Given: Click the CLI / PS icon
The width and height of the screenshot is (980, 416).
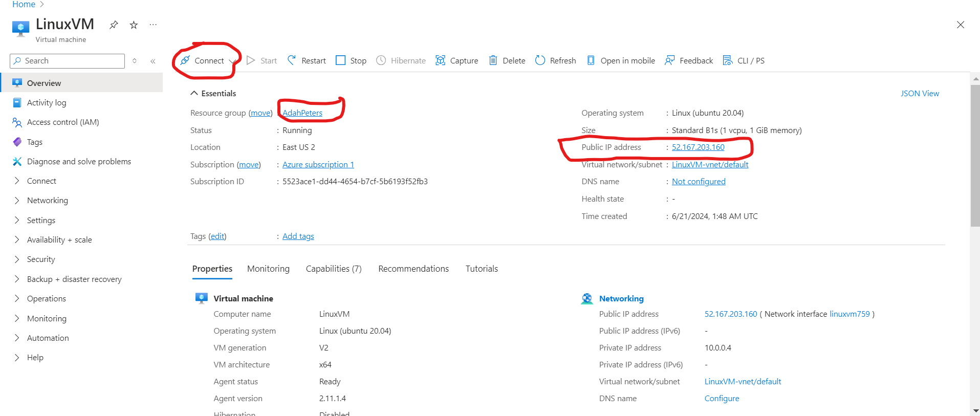Looking at the screenshot, I should (x=727, y=60).
